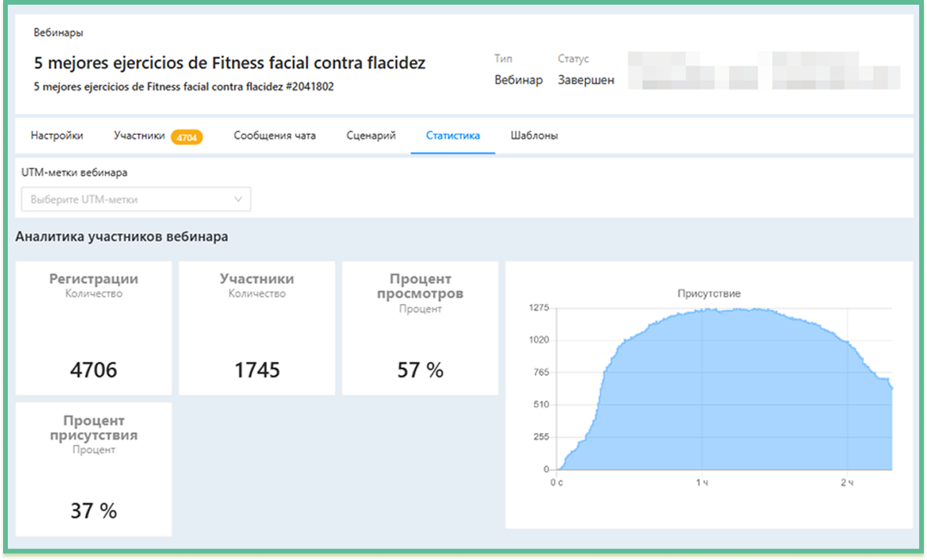
Task: Click the orange 4704 participants badge
Action: (x=186, y=136)
